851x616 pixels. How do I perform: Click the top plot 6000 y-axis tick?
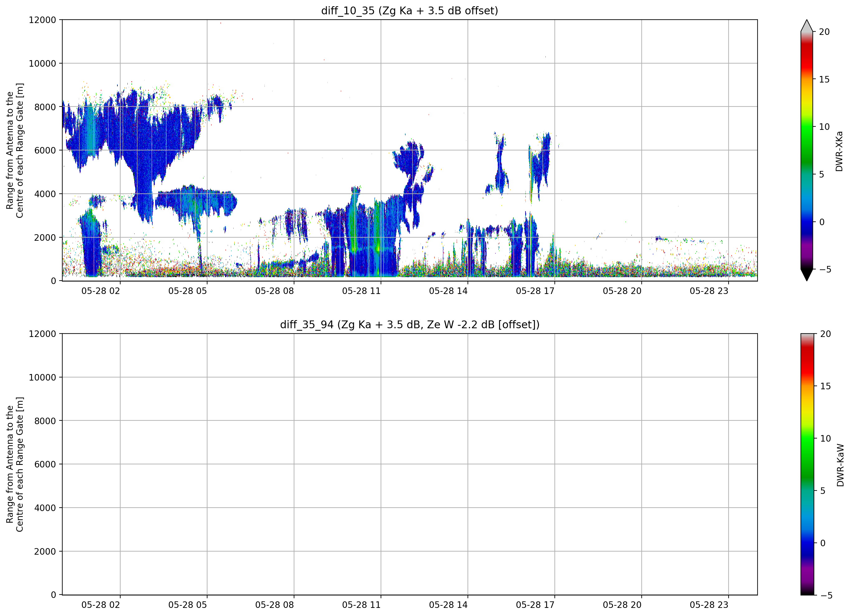point(45,150)
